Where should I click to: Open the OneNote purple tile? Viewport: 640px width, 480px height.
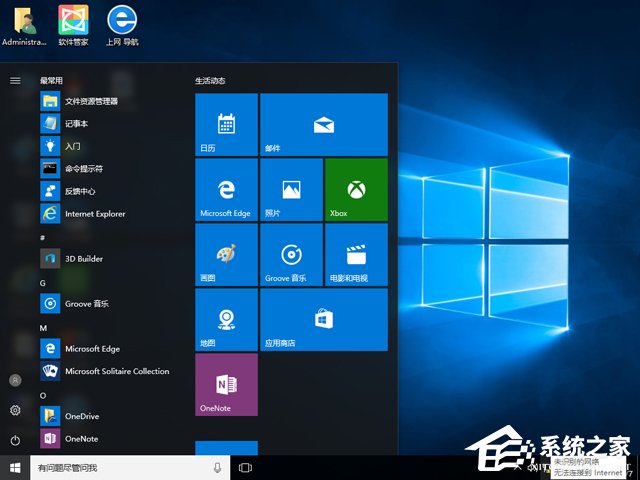click(x=226, y=384)
